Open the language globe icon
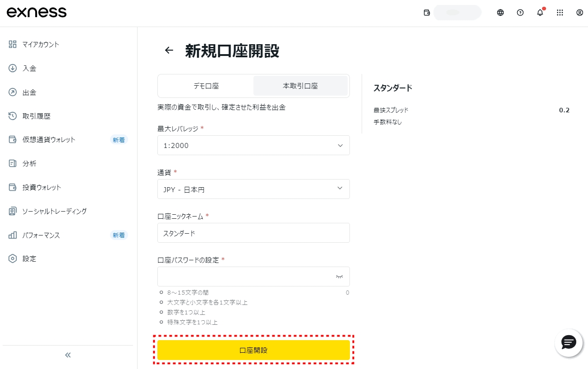 (500, 13)
